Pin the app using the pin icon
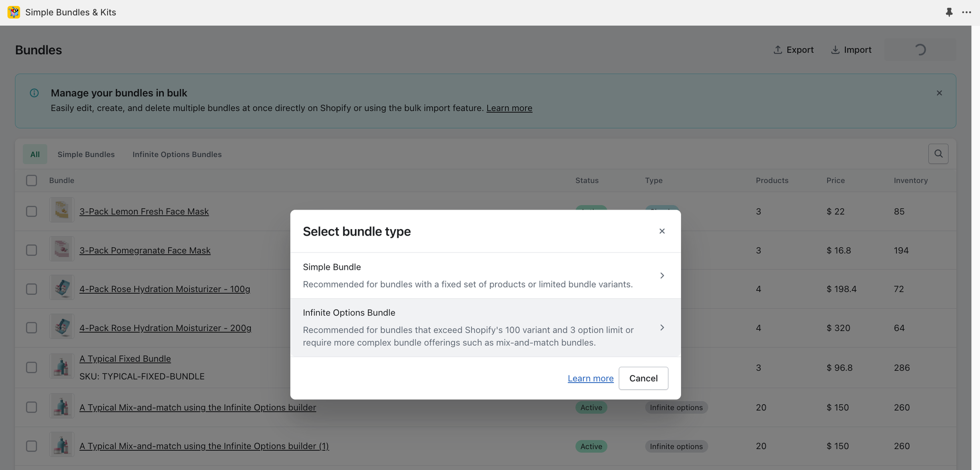This screenshot has height=470, width=980. [949, 12]
